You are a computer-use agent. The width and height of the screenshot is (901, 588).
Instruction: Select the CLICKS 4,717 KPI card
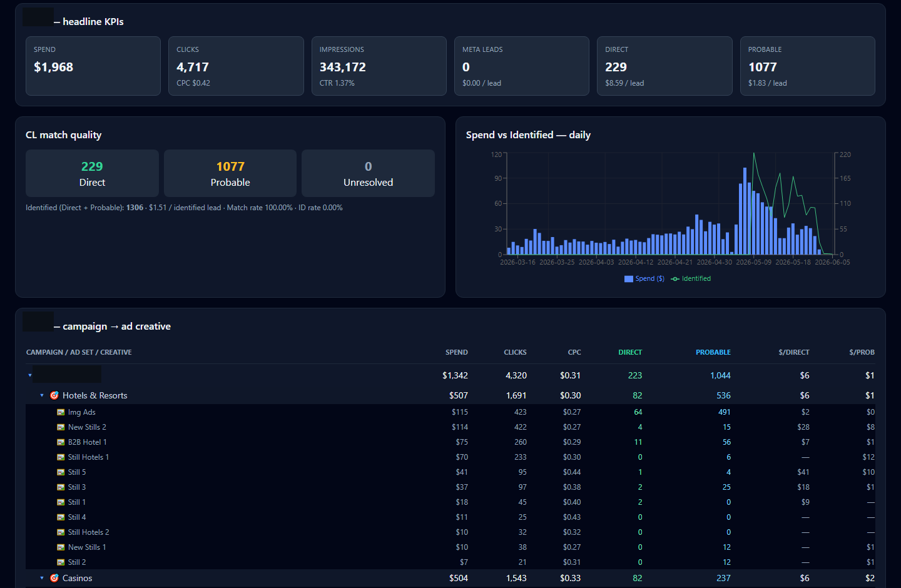click(236, 66)
